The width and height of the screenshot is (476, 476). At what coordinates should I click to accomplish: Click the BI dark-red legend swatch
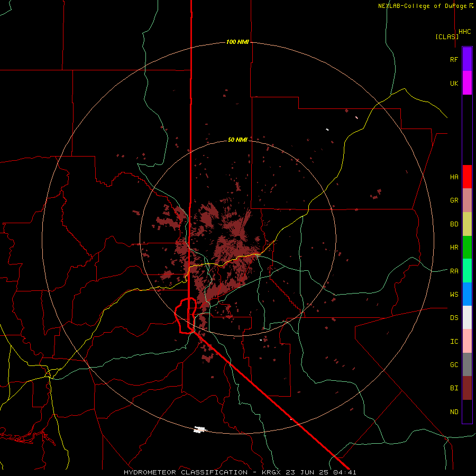pos(467,388)
